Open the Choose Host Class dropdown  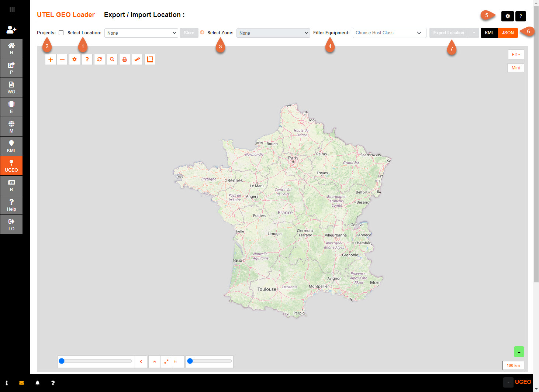tap(390, 33)
